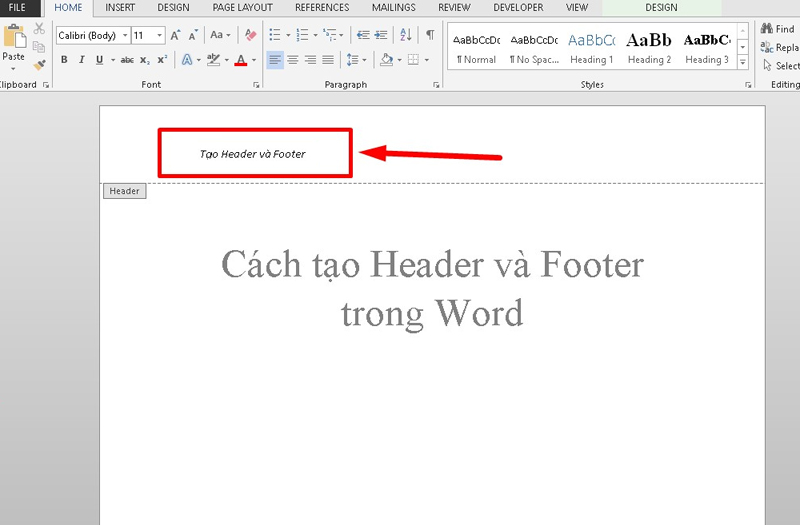Toggle Underline formatting
Screen dimensions: 800x525
[x=99, y=60]
